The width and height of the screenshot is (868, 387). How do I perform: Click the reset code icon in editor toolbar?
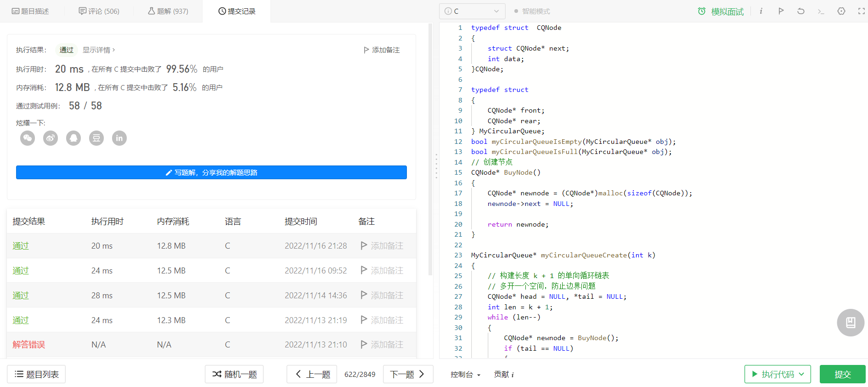click(x=801, y=11)
